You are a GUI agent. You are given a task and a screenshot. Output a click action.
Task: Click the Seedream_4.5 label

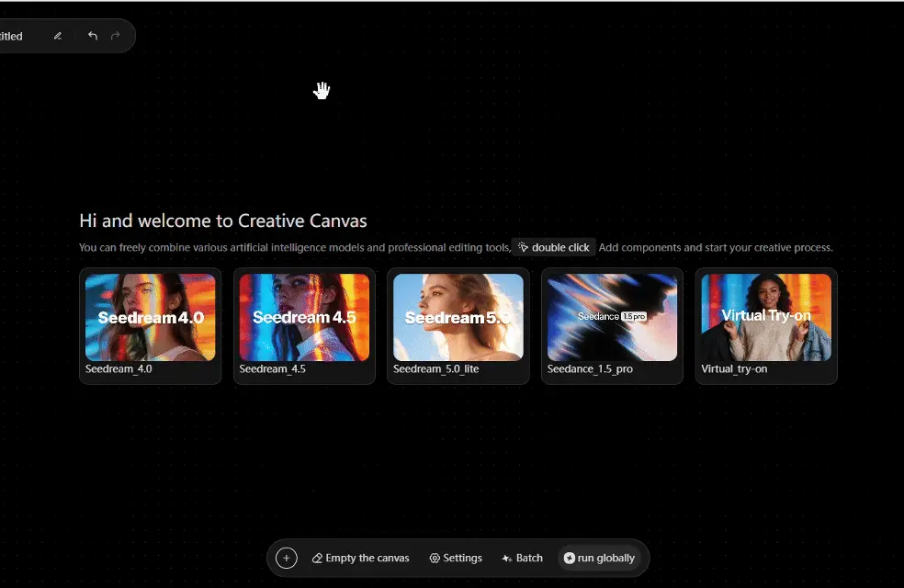pos(273,369)
